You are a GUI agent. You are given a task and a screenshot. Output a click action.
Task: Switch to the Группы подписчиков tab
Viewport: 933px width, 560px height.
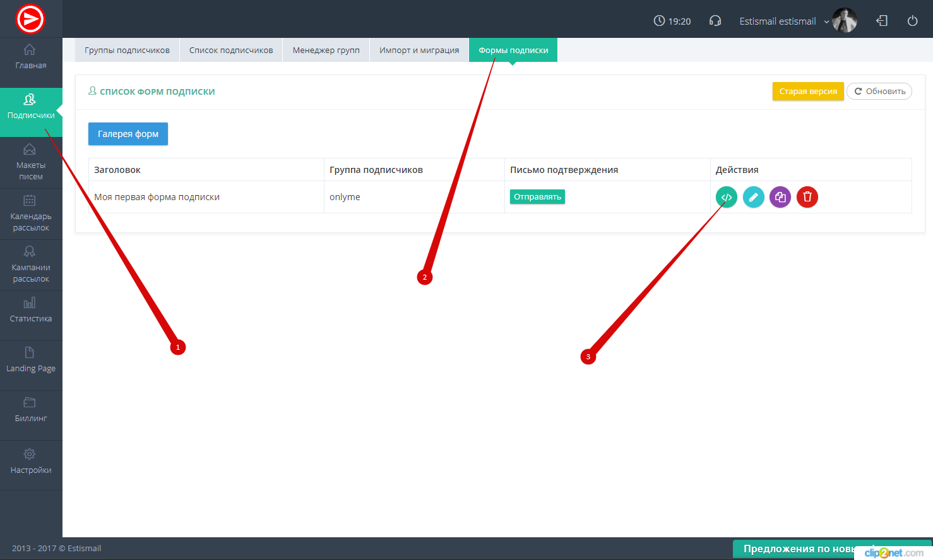tap(127, 51)
